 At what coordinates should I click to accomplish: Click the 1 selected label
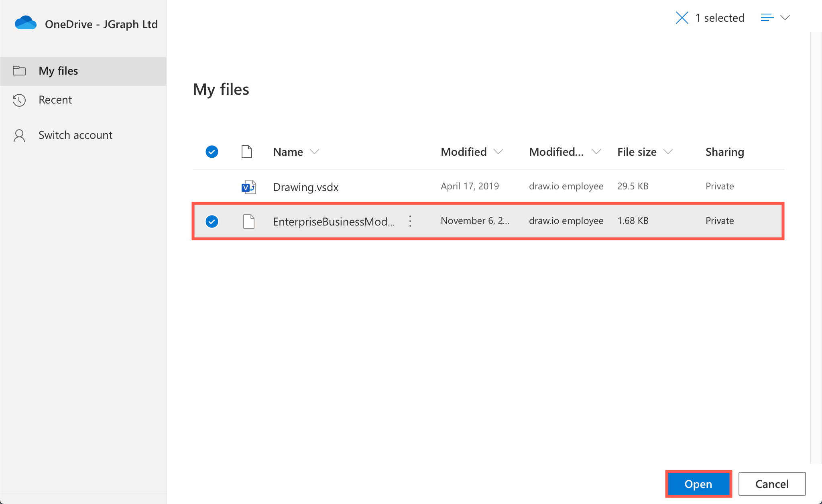pos(720,18)
